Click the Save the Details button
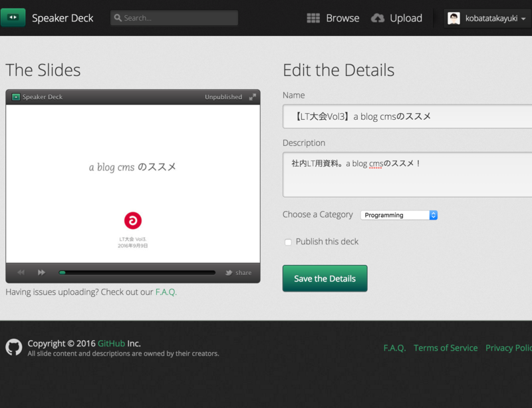The height and width of the screenshot is (408, 532). tap(325, 278)
